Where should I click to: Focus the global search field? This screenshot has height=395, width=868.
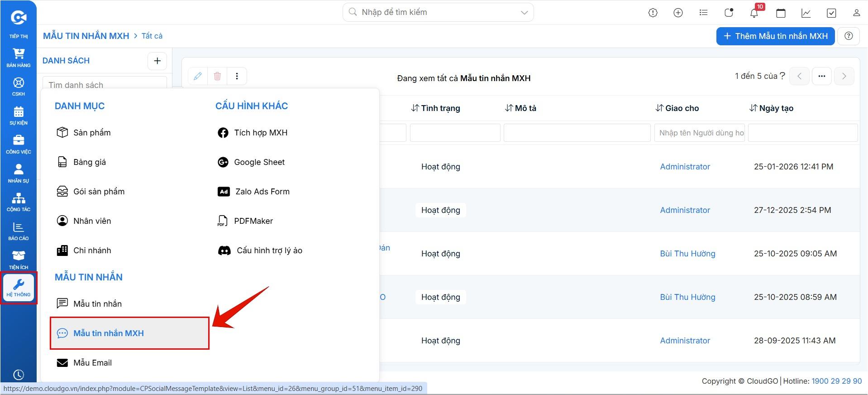[438, 12]
